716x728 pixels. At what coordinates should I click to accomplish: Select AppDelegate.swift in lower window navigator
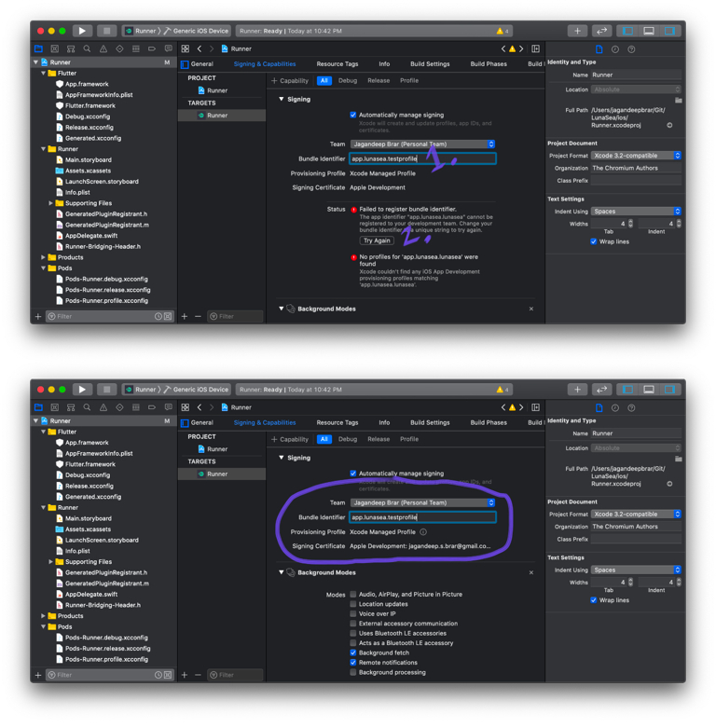point(91,594)
